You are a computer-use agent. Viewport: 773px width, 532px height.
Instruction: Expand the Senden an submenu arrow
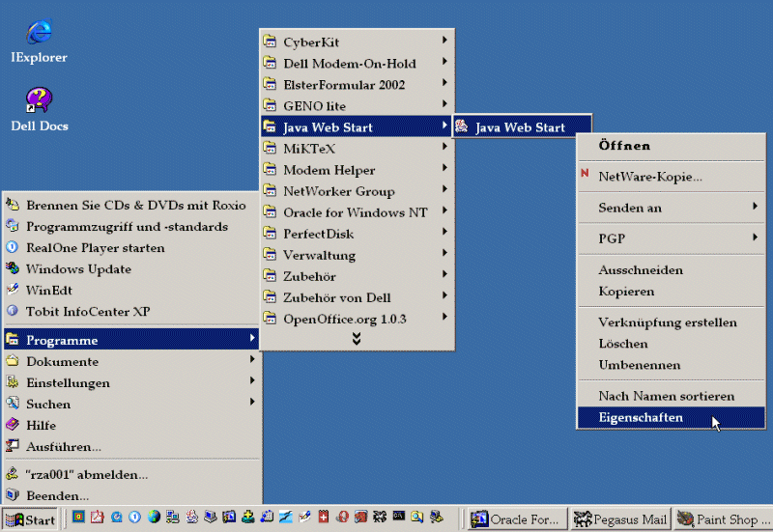click(755, 206)
